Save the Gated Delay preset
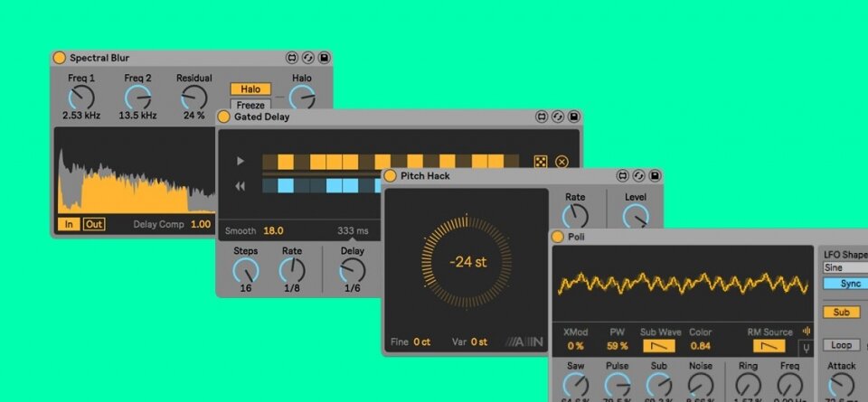 click(x=573, y=117)
